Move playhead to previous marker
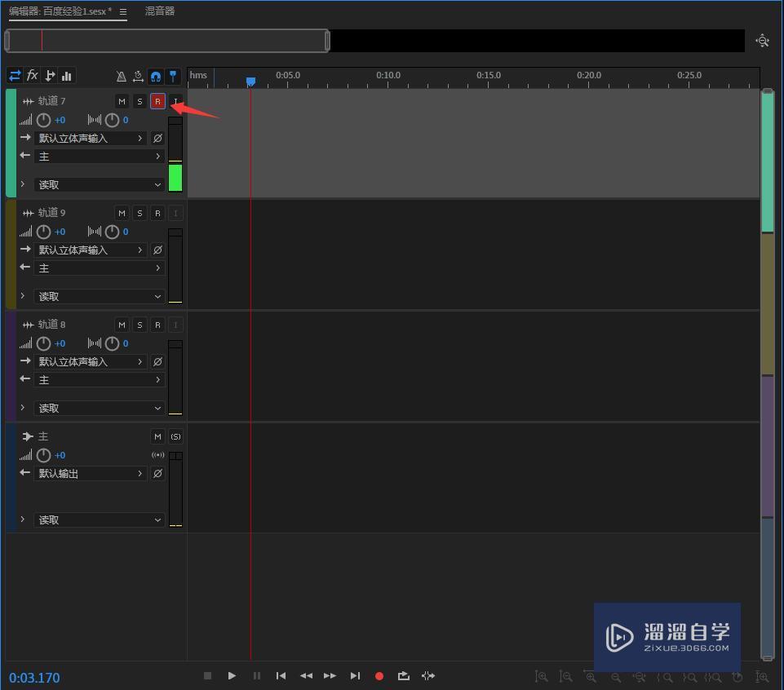Viewport: 784px width, 690px height. 281,676
